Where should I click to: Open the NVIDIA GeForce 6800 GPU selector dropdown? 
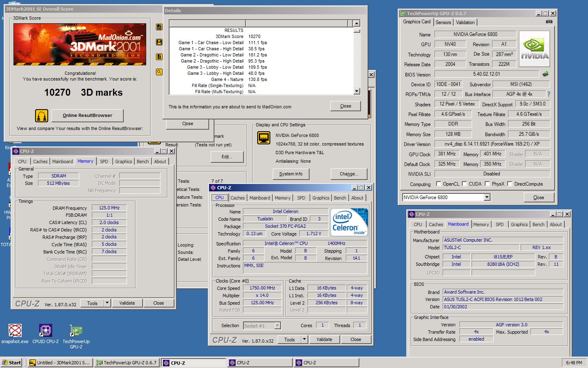[487, 197]
